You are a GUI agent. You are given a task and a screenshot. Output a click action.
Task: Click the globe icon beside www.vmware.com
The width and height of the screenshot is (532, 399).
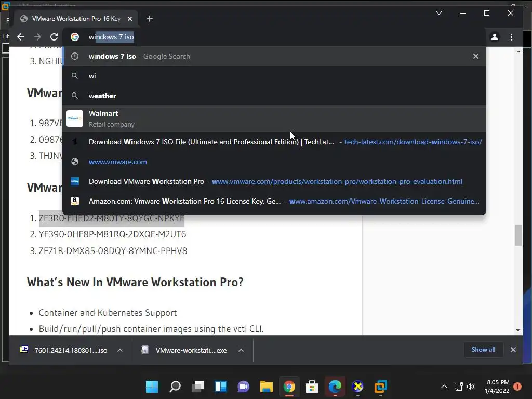(x=75, y=162)
